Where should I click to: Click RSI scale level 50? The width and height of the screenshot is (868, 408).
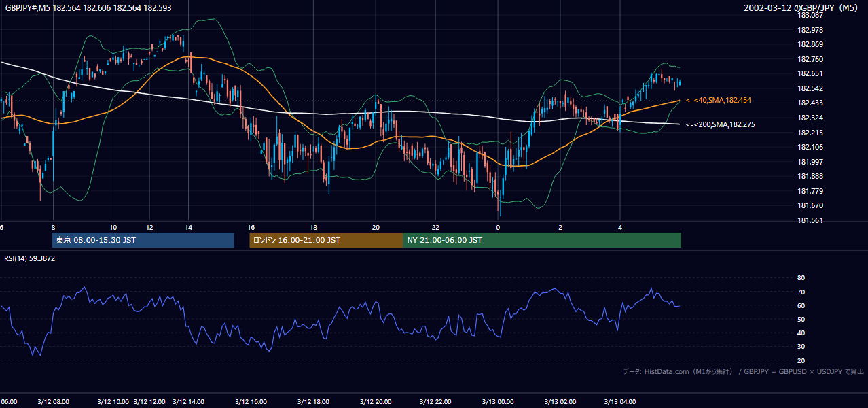point(801,319)
